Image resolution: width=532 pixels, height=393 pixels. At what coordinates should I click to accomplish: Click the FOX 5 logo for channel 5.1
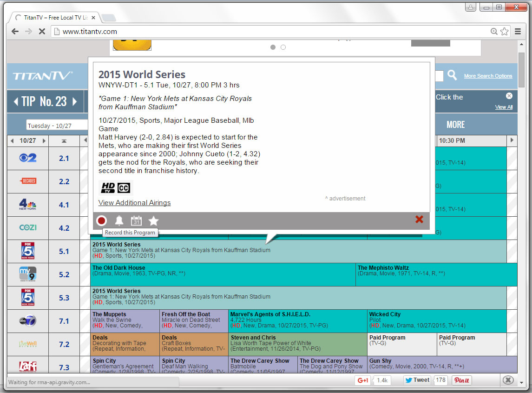28,251
